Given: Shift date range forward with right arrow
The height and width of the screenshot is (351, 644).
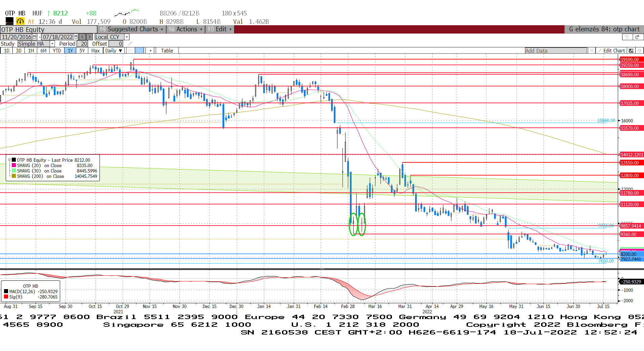Looking at the screenshot, I should click(x=89, y=37).
